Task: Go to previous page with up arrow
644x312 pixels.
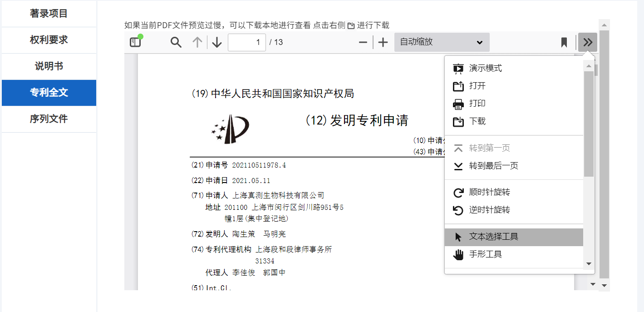Action: 197,42
